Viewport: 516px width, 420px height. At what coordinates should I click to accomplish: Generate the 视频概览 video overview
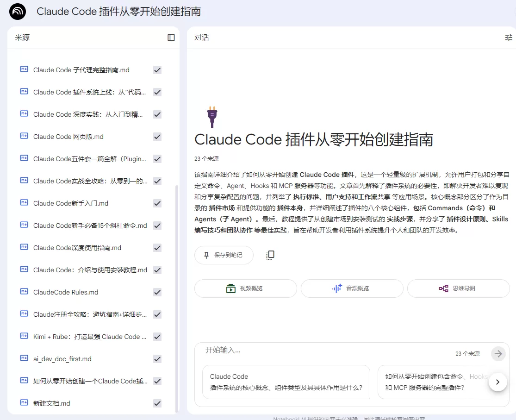[245, 288]
